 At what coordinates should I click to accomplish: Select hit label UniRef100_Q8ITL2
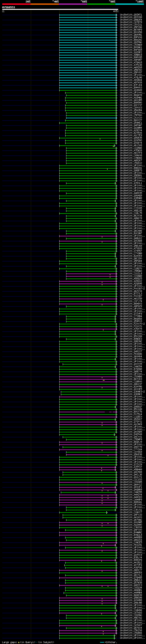[x=131, y=575]
